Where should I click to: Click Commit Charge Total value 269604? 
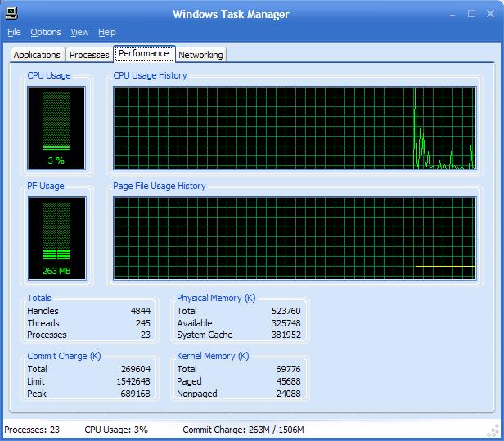(136, 369)
